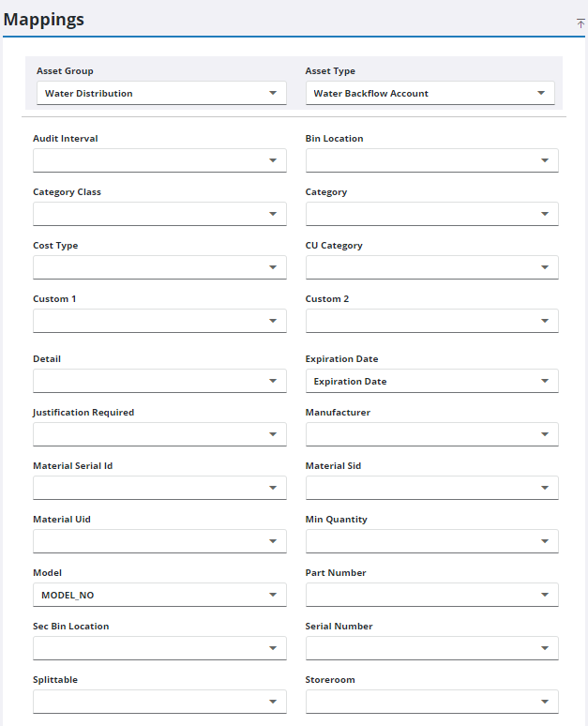Expand the Audit Interval dropdown

pos(160,160)
